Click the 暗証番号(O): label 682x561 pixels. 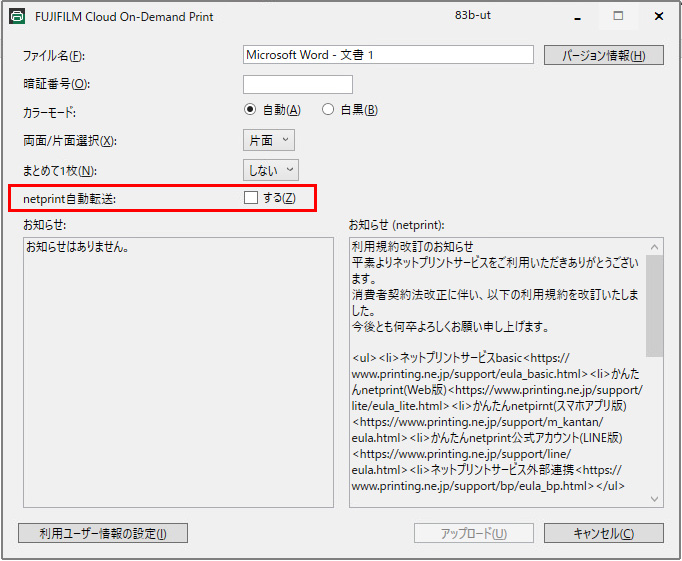click(57, 84)
